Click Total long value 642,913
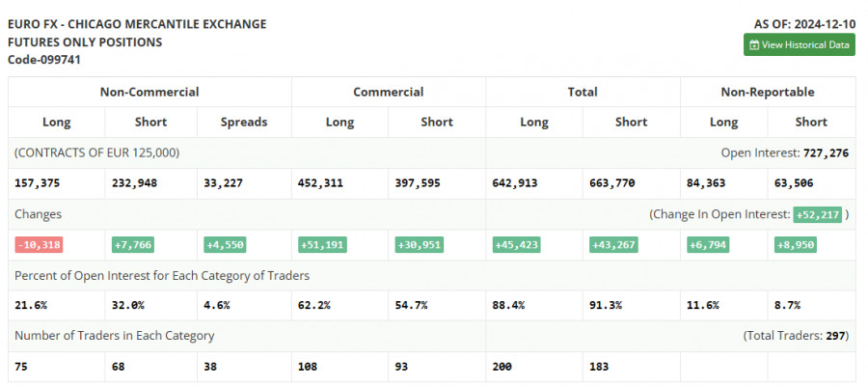This screenshot has width=868, height=387. click(515, 183)
